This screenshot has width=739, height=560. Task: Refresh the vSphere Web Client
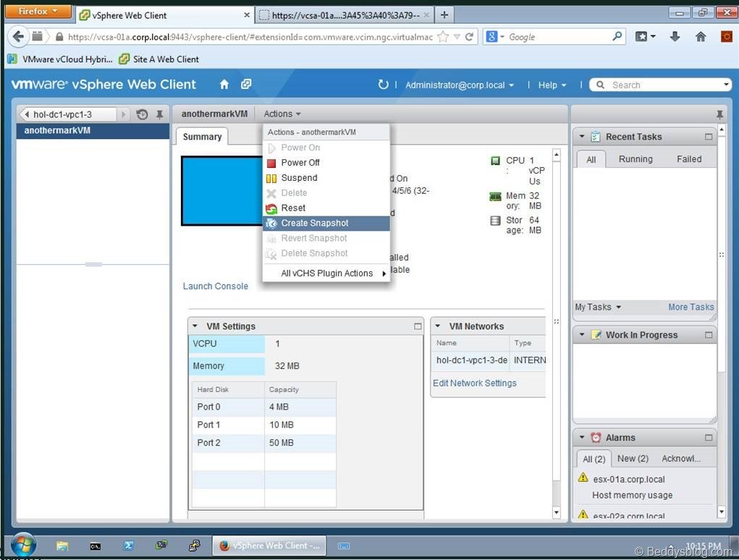[x=383, y=85]
